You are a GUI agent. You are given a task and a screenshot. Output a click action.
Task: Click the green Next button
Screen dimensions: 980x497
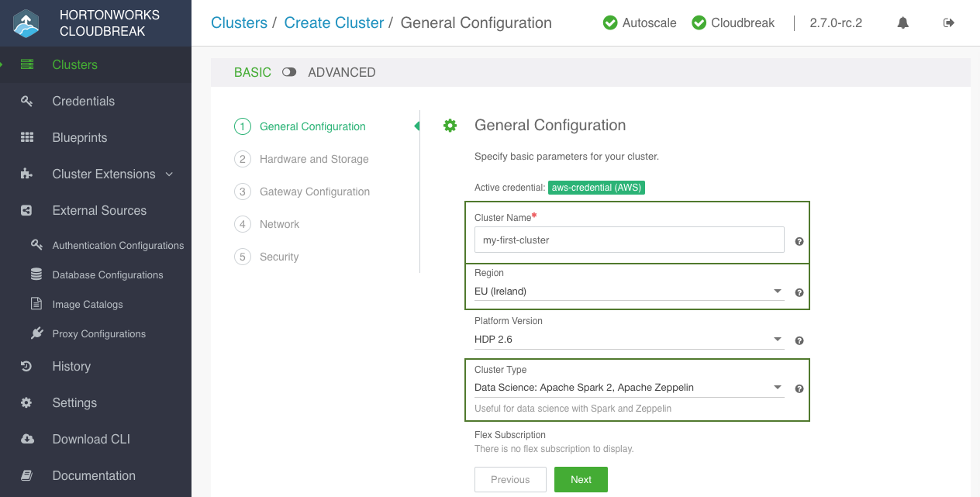pyautogui.click(x=581, y=479)
